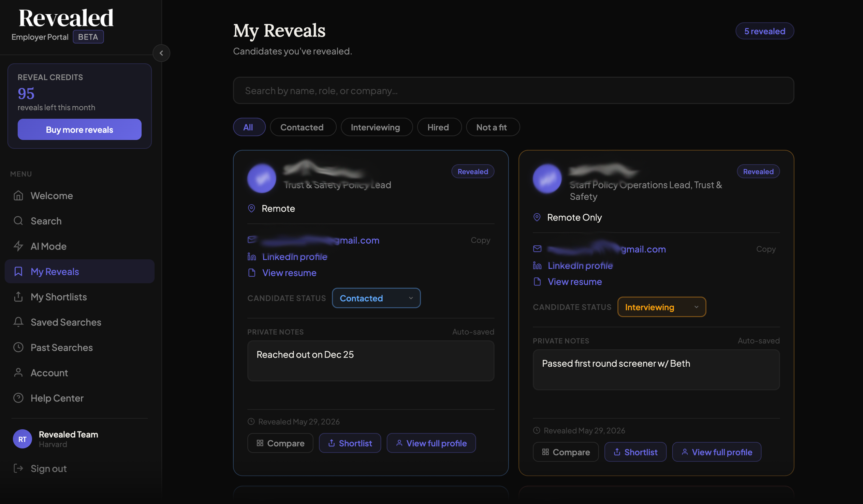Screen dimensions: 863x504
Task: Click the '95' reveal credits count
Action: (26, 93)
